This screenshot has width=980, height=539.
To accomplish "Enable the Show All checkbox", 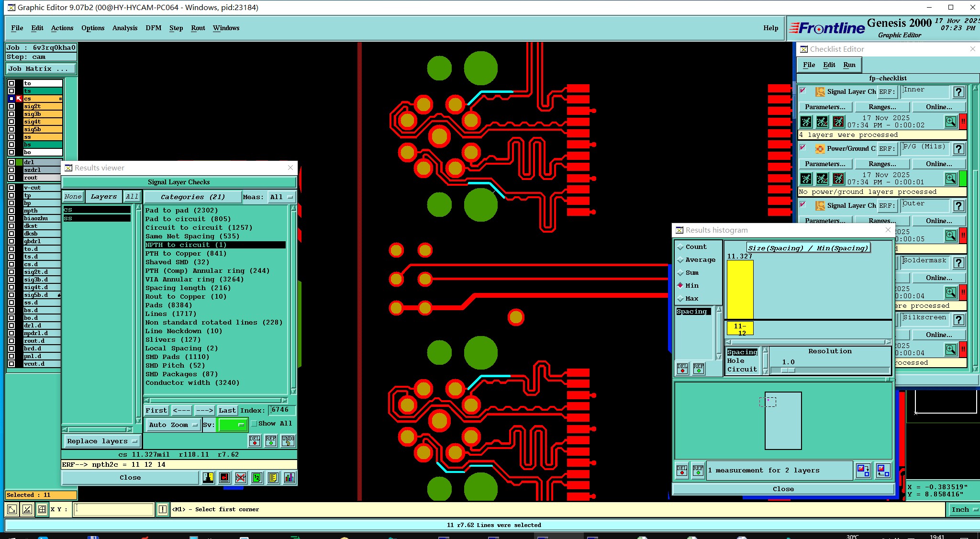I will (255, 424).
